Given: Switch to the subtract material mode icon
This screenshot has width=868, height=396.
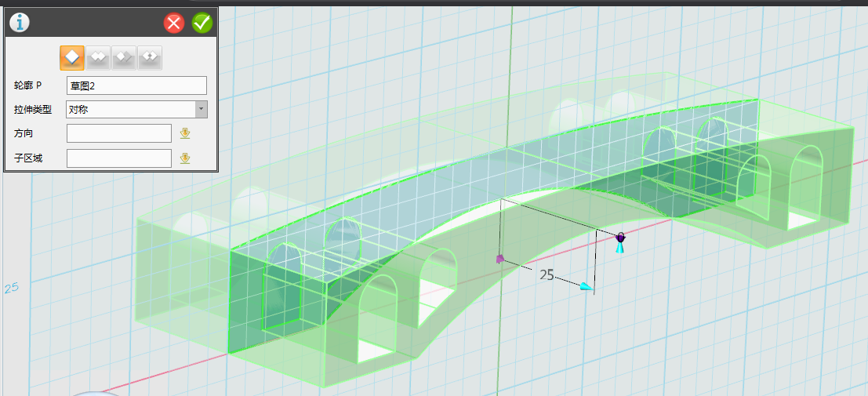Looking at the screenshot, I should coord(124,57).
